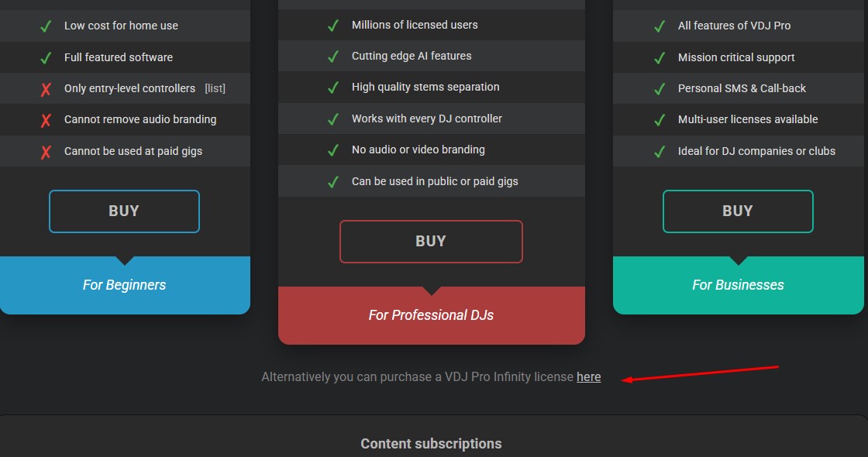Click the BUY button above For Beginners

124,211
